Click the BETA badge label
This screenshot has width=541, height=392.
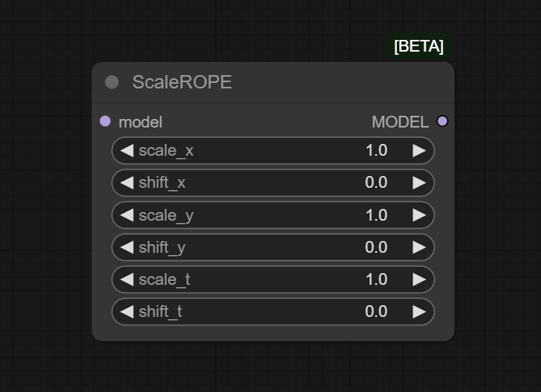click(x=419, y=46)
